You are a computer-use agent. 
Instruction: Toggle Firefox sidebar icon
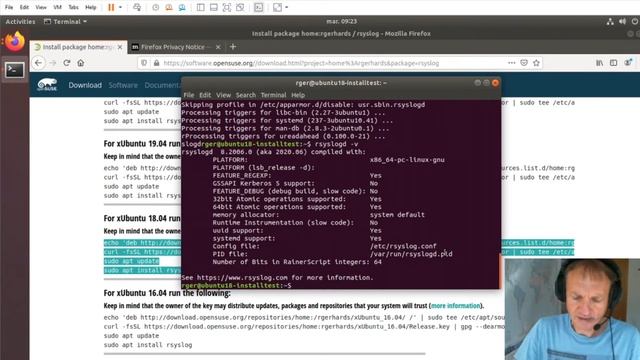[613, 63]
